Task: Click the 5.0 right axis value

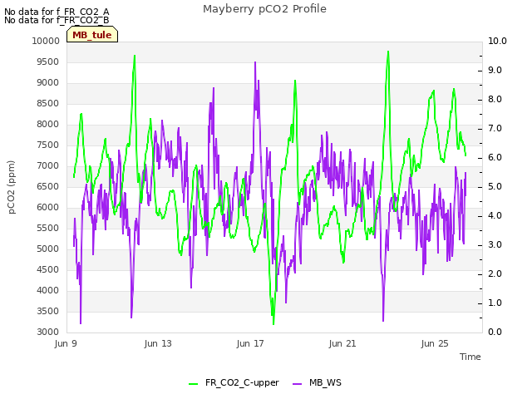Action: pos(495,186)
